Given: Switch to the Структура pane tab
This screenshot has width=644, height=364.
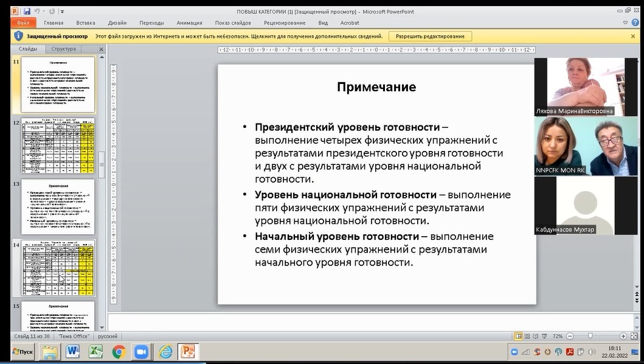Looking at the screenshot, I should 64,49.
